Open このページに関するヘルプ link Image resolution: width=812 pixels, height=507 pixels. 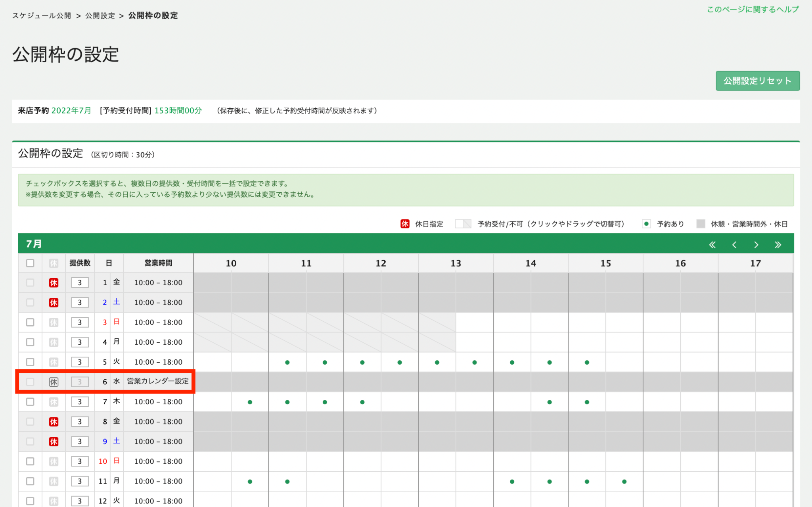753,10
